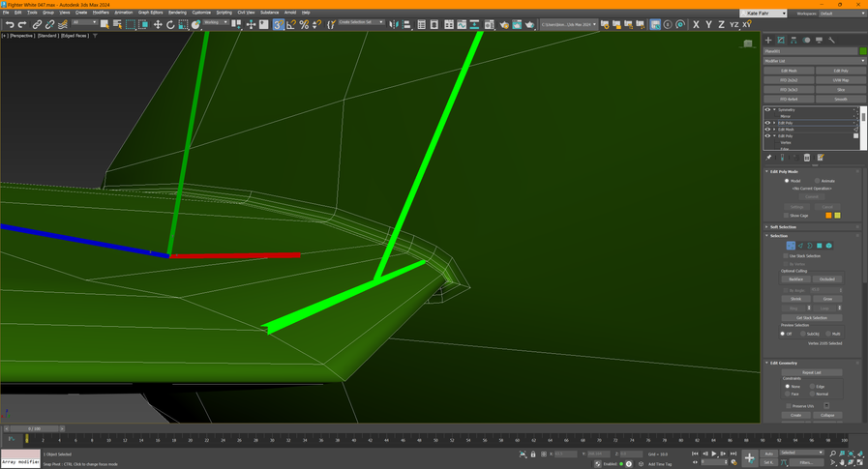Open the Modifier List dropdown

[x=815, y=61]
